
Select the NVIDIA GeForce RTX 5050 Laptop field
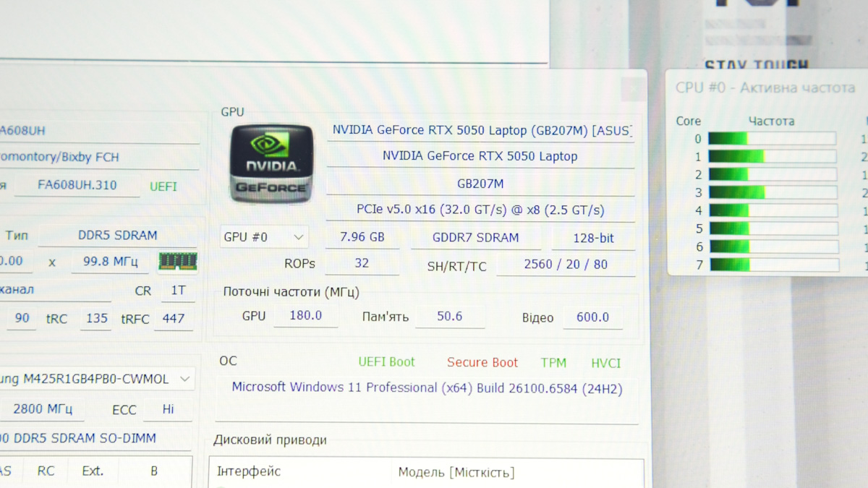click(481, 156)
